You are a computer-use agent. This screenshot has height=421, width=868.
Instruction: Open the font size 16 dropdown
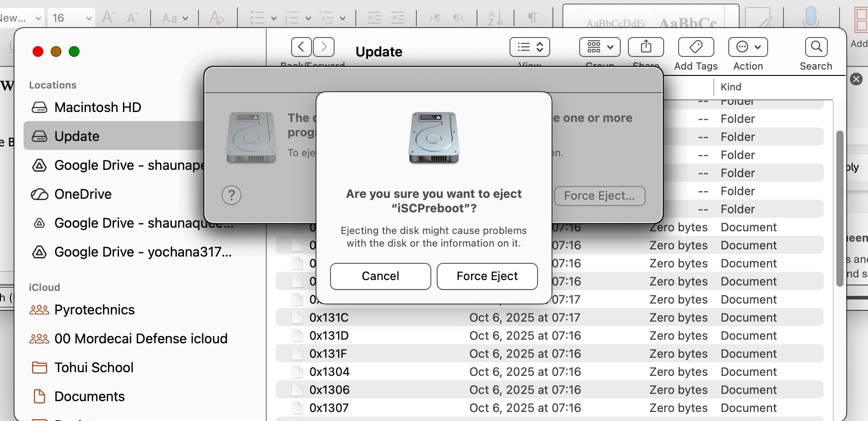point(89,18)
